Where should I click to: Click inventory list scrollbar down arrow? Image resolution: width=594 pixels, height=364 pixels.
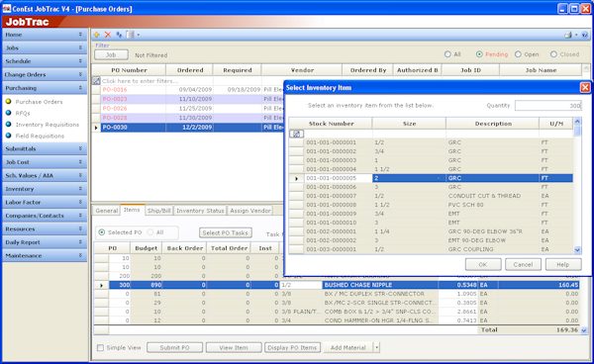coord(577,249)
